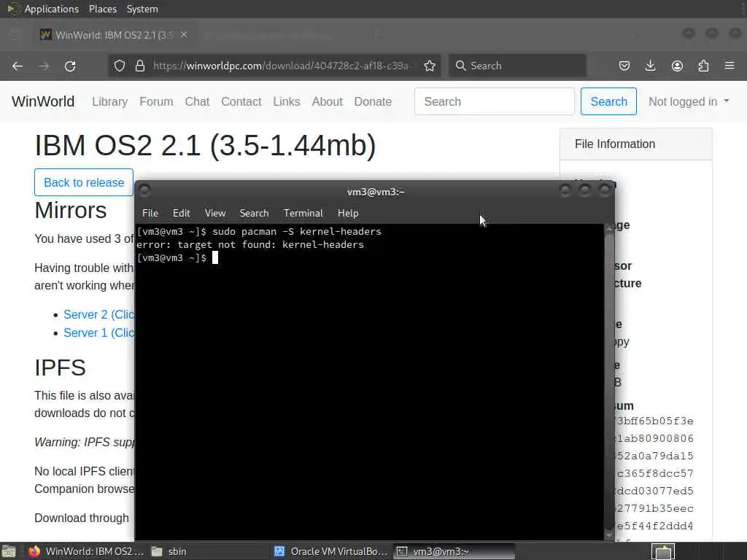The width and height of the screenshot is (747, 560).
Task: Open the extensions puzzle icon
Action: click(703, 66)
